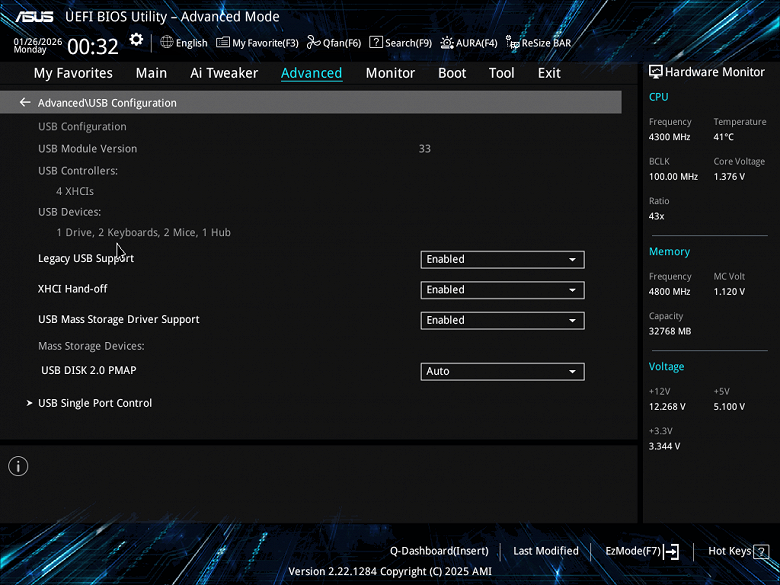Click +5V 5.100 V value
Image resolution: width=780 pixels, height=585 pixels.
tap(729, 406)
